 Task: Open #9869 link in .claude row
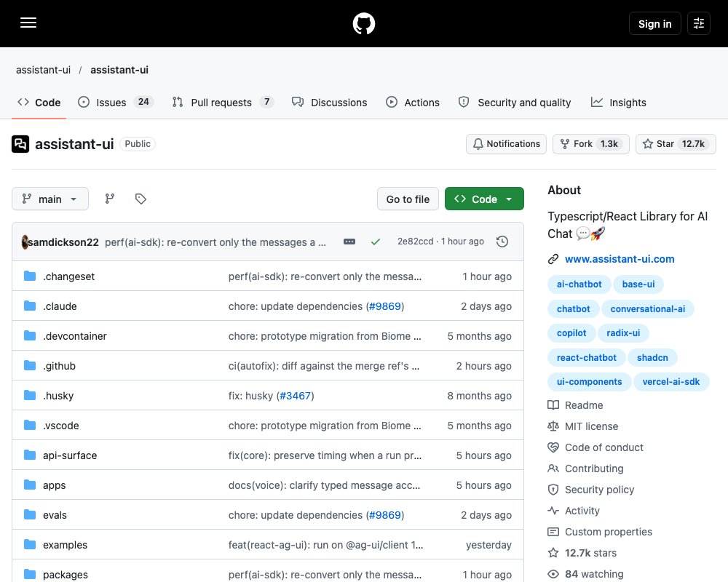(x=385, y=306)
